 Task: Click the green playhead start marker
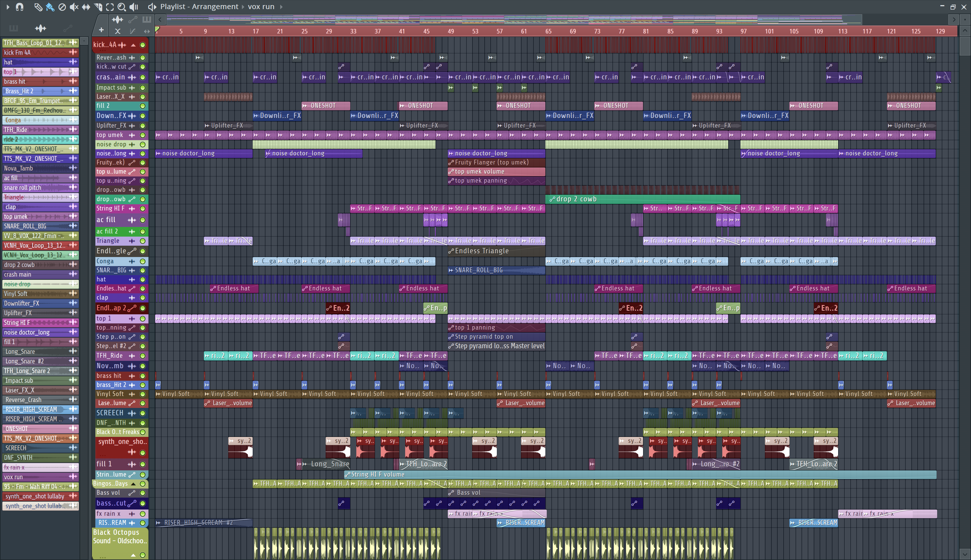click(157, 30)
